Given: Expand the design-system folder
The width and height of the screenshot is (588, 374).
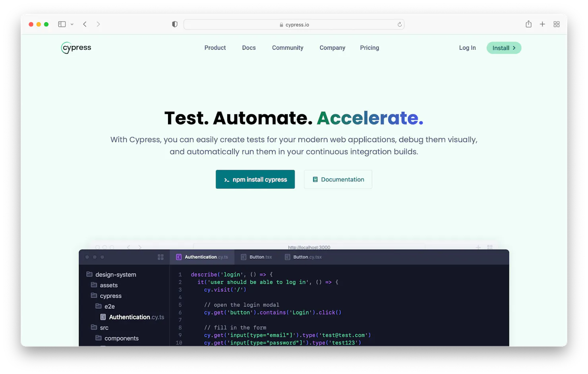Looking at the screenshot, I should pyautogui.click(x=111, y=275).
